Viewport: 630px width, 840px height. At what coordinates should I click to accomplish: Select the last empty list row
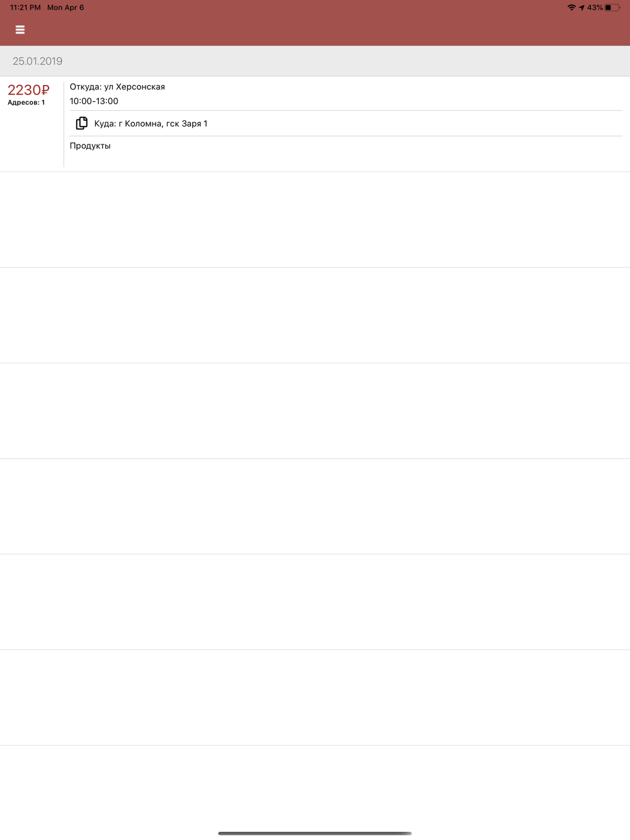point(315,698)
